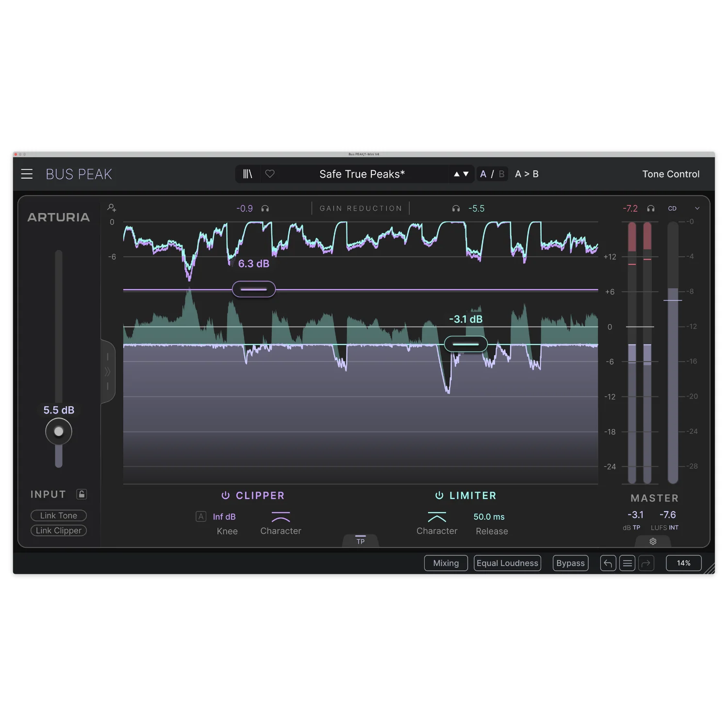This screenshot has width=728, height=728.
Task: Click the Arturia logo
Action: coord(59,217)
